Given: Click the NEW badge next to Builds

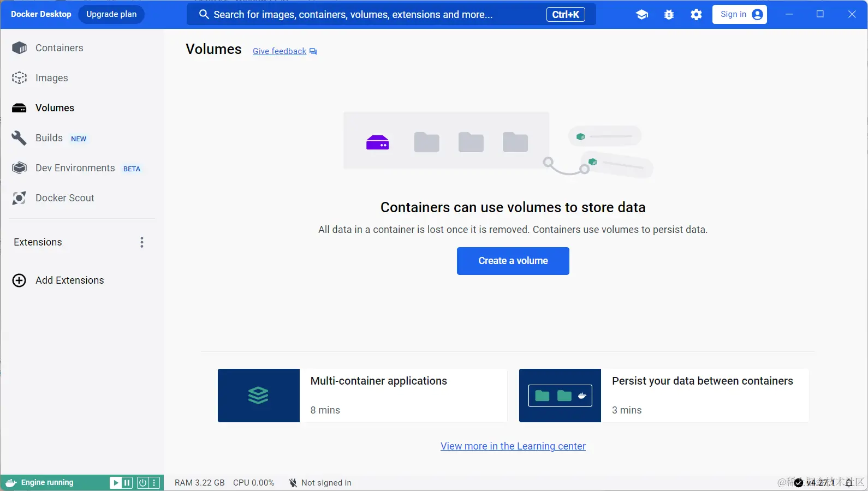Looking at the screenshot, I should pos(79,139).
